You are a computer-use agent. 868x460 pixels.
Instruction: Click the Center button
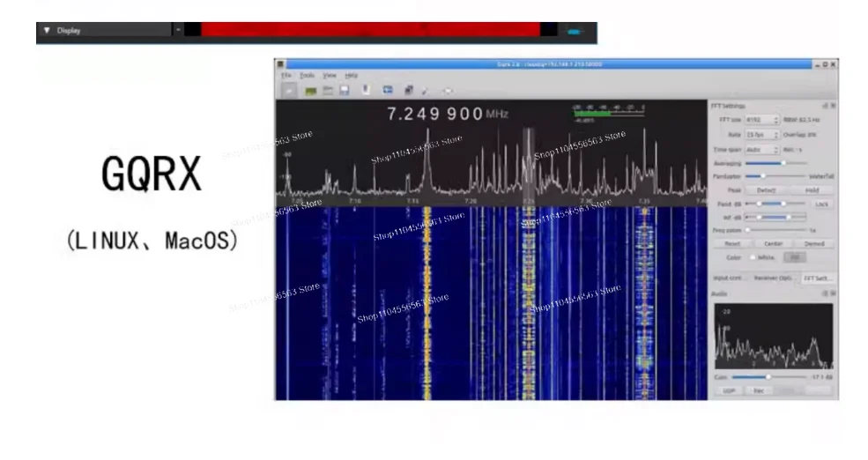(x=774, y=243)
